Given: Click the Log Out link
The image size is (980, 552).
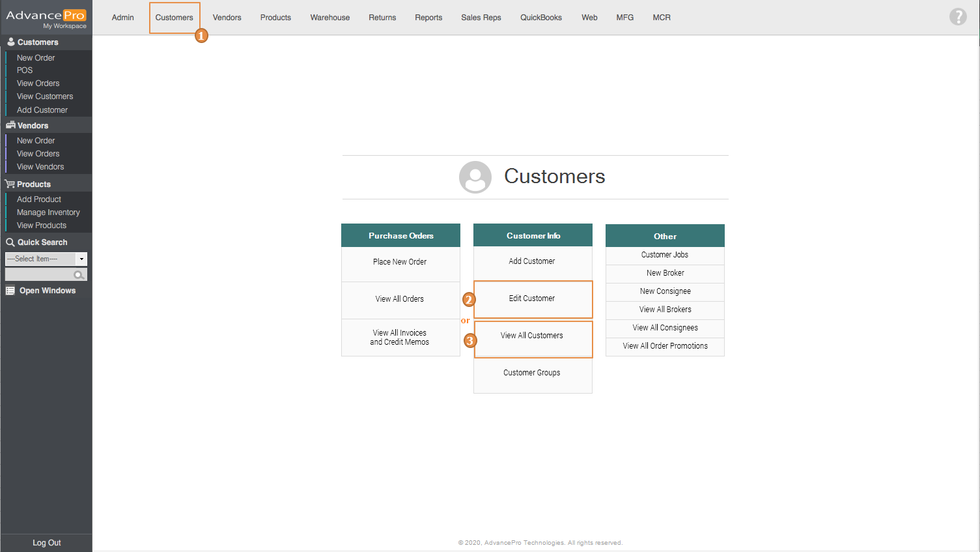Looking at the screenshot, I should (x=46, y=543).
